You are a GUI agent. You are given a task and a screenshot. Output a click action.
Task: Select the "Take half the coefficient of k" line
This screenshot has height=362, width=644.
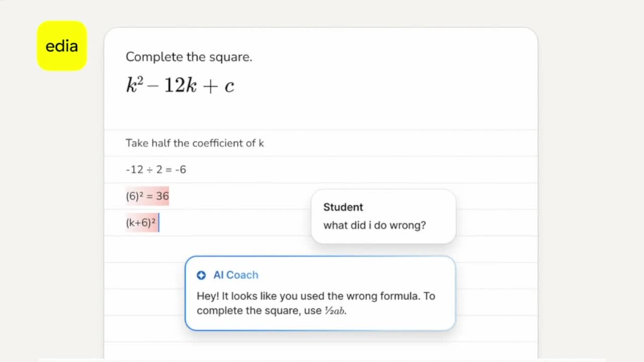(x=195, y=143)
